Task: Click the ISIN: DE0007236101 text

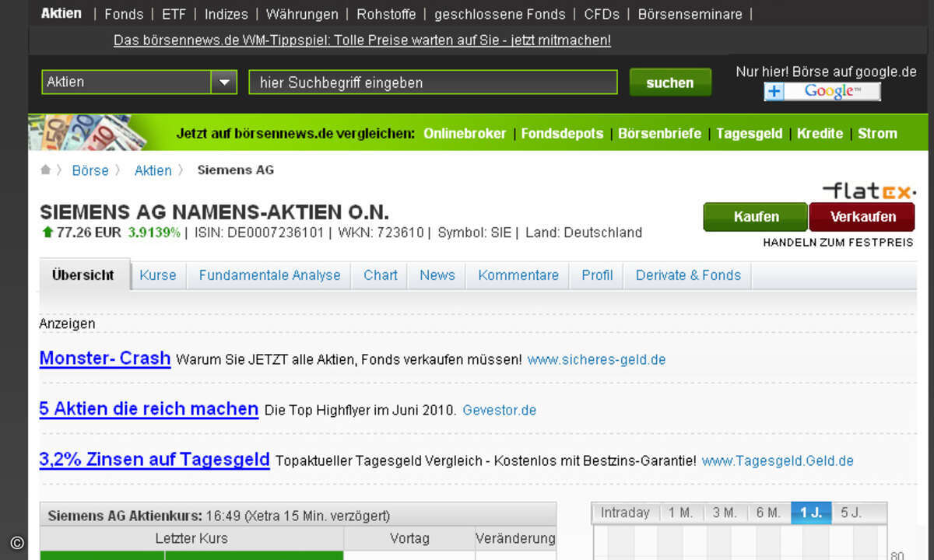Action: coord(258,233)
